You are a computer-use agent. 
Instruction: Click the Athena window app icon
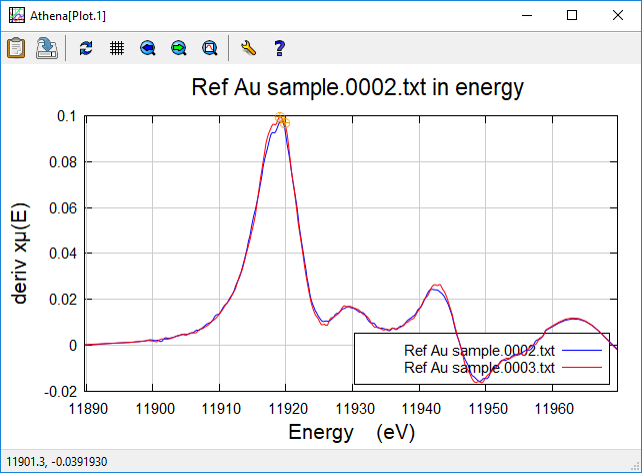coord(16,16)
